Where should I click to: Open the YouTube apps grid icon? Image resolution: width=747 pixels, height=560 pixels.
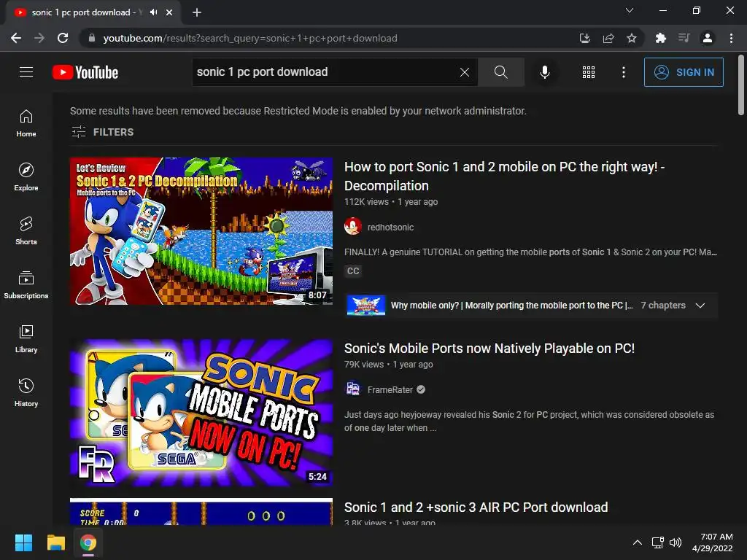click(589, 72)
